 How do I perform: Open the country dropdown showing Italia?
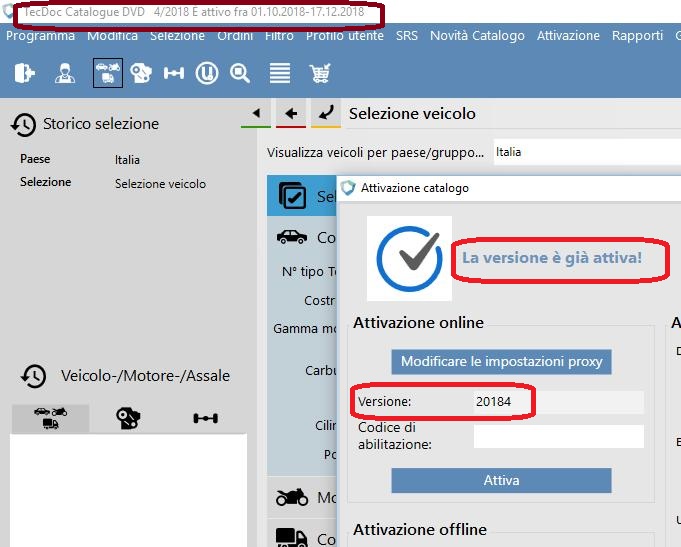click(587, 152)
